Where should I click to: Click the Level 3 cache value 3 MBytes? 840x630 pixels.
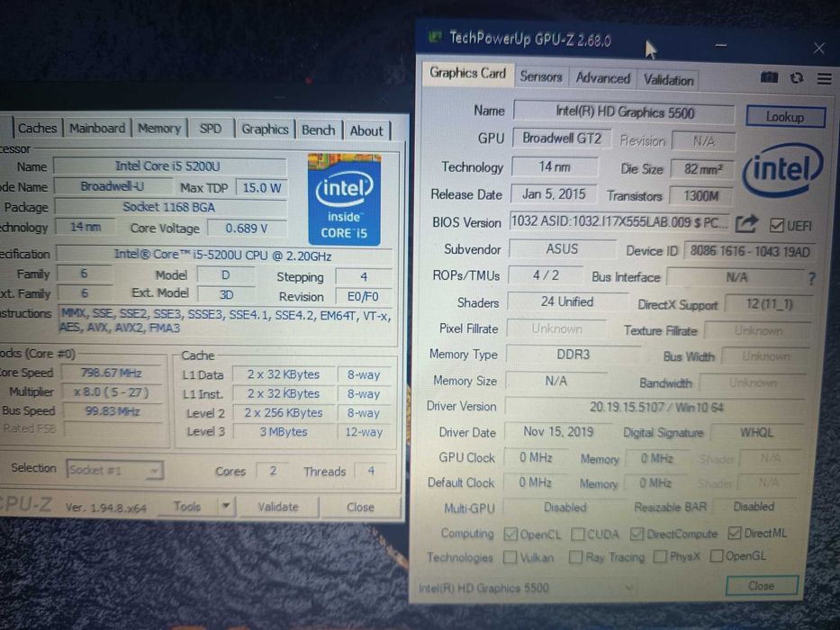284,432
